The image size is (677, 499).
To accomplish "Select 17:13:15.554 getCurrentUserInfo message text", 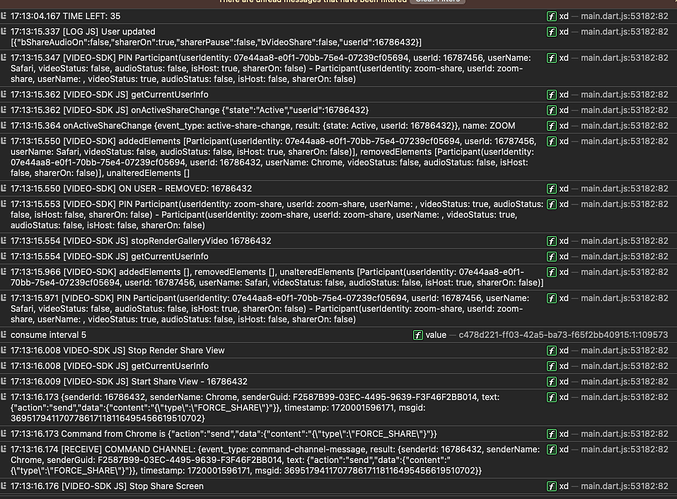I will click(109, 256).
